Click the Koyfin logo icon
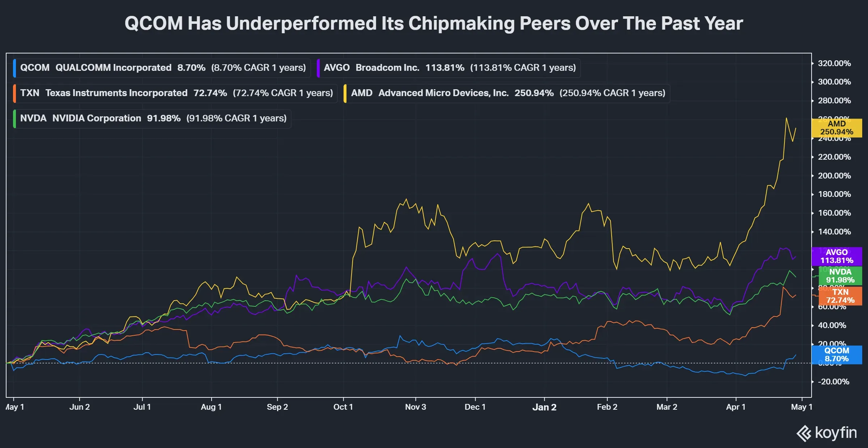 pos(804,433)
